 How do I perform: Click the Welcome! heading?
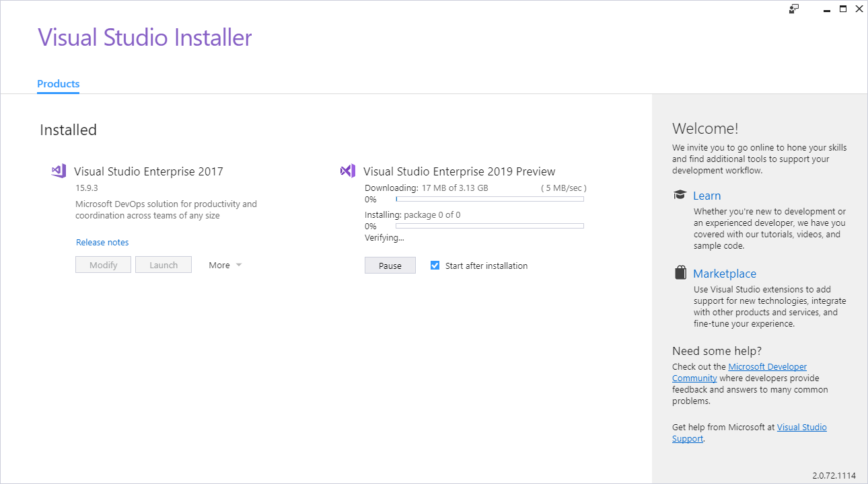click(705, 128)
